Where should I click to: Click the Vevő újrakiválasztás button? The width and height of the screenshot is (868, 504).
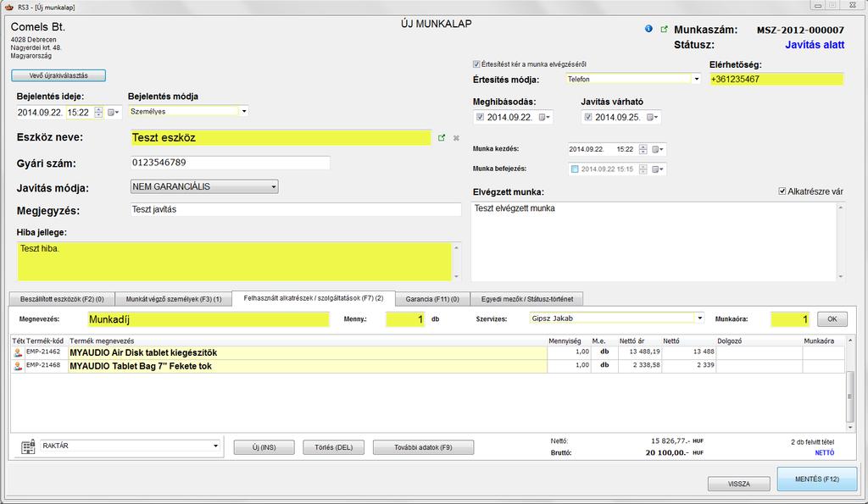click(x=58, y=75)
